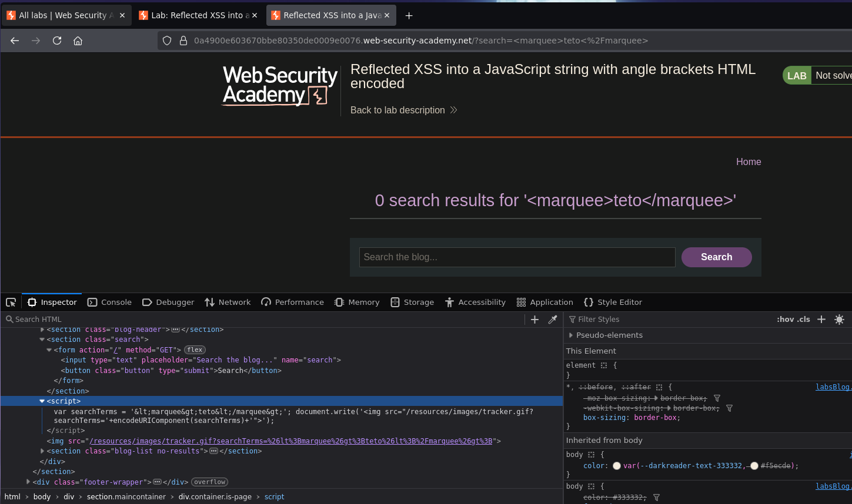Viewport: 852px width, 504px height.
Task: Open the Accessibility tab
Action: pyautogui.click(x=475, y=302)
